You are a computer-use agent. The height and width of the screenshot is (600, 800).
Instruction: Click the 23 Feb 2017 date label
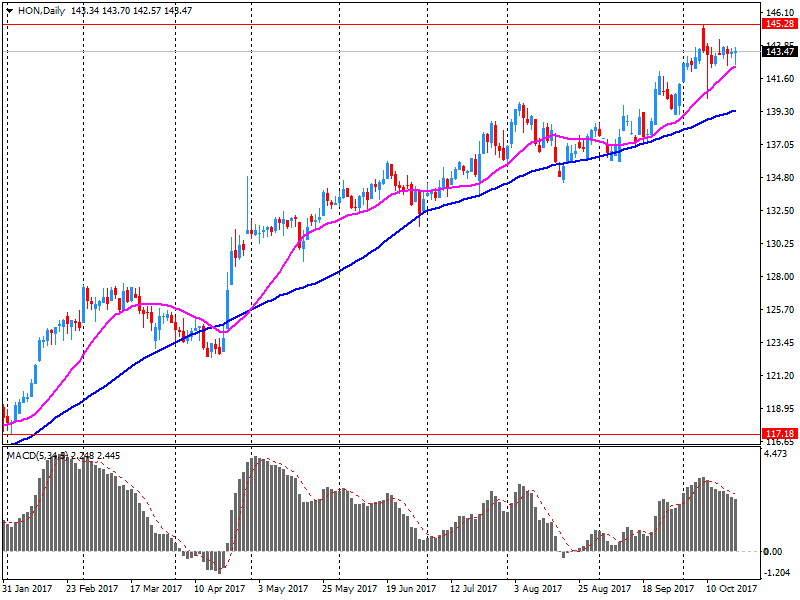click(x=92, y=588)
